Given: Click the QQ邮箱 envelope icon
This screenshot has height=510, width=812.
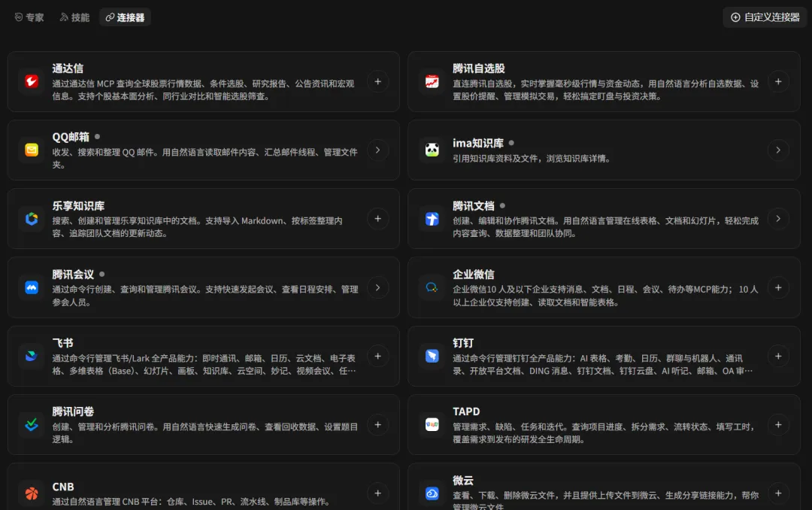Looking at the screenshot, I should coord(32,150).
